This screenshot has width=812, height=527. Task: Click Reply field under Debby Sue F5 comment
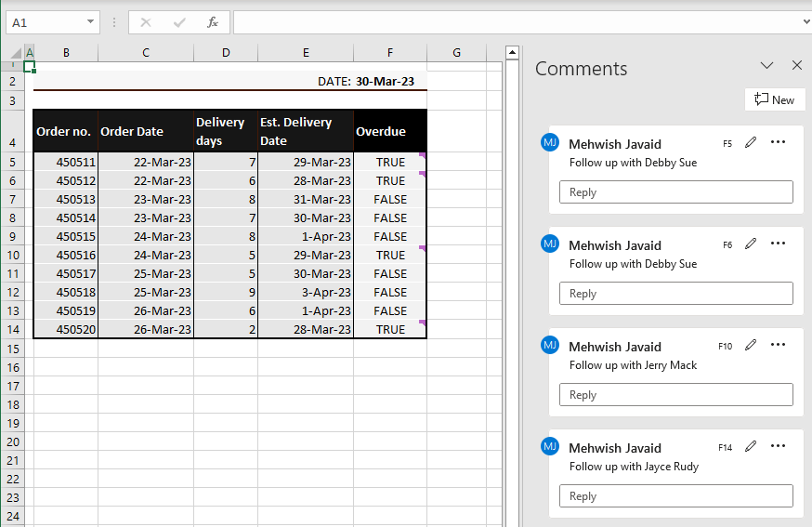(675, 192)
